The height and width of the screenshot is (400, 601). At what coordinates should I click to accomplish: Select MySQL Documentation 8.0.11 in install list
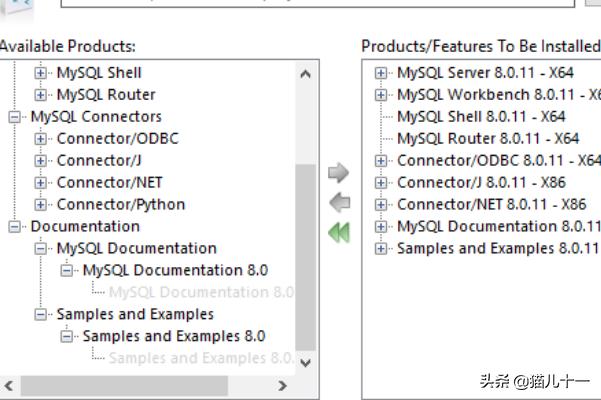(x=499, y=227)
